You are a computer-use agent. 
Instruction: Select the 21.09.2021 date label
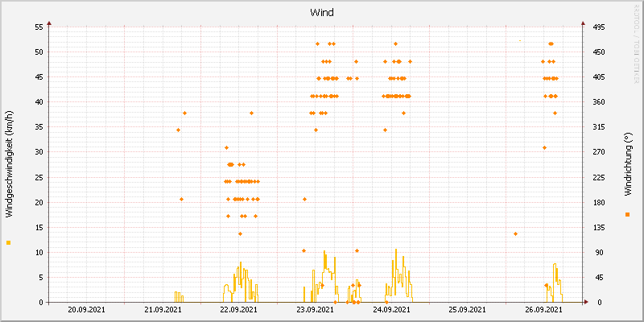(163, 310)
